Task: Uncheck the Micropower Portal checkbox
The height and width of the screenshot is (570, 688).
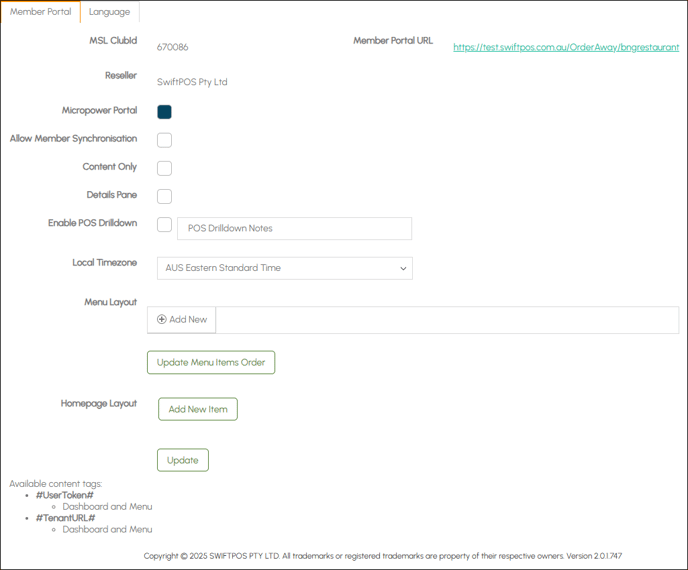Action: (x=165, y=112)
